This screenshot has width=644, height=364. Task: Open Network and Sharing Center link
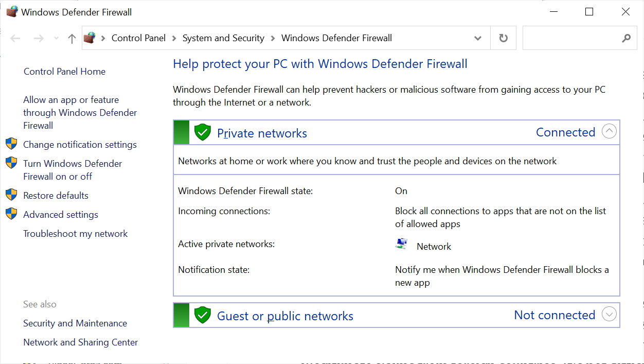(x=80, y=342)
